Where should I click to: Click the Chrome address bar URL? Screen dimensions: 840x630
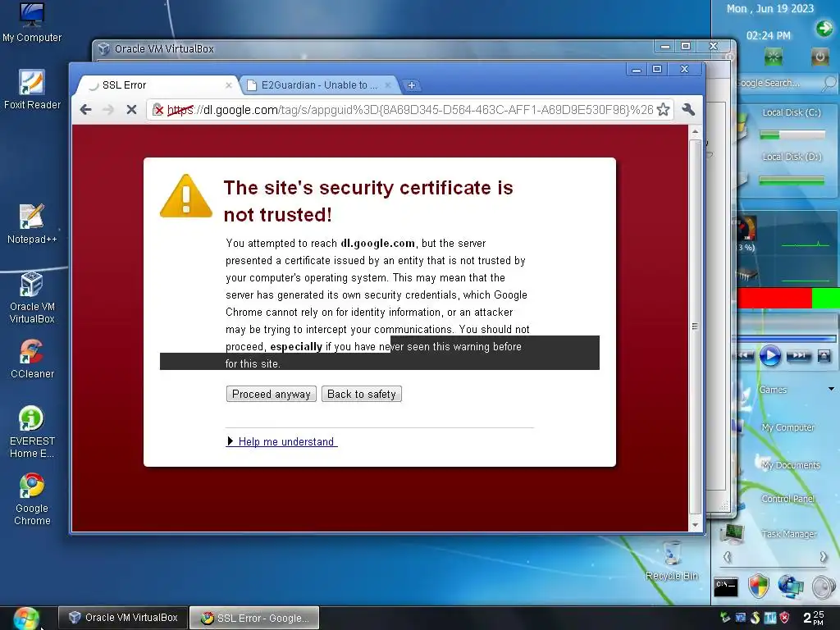[x=410, y=110]
